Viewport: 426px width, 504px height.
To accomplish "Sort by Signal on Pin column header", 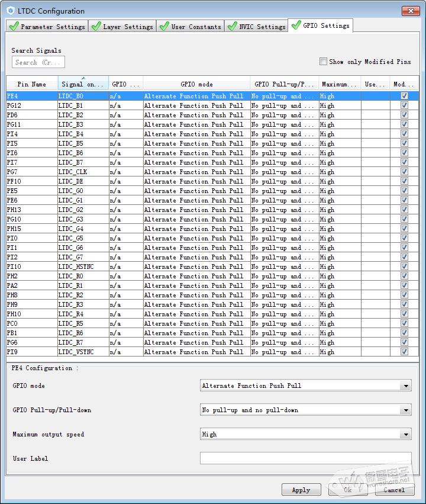I will coord(83,84).
